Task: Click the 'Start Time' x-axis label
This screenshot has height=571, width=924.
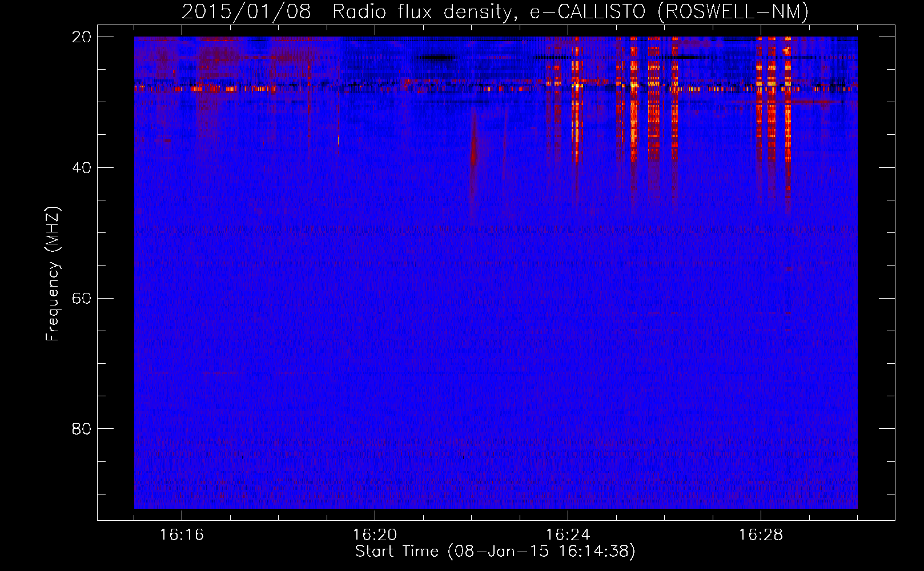Action: pos(396,551)
